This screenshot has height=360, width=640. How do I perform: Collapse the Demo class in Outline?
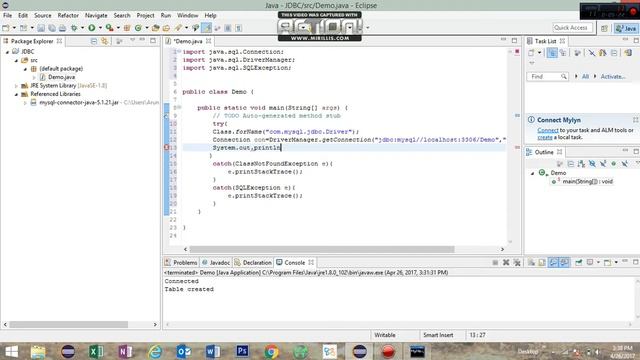[532, 173]
